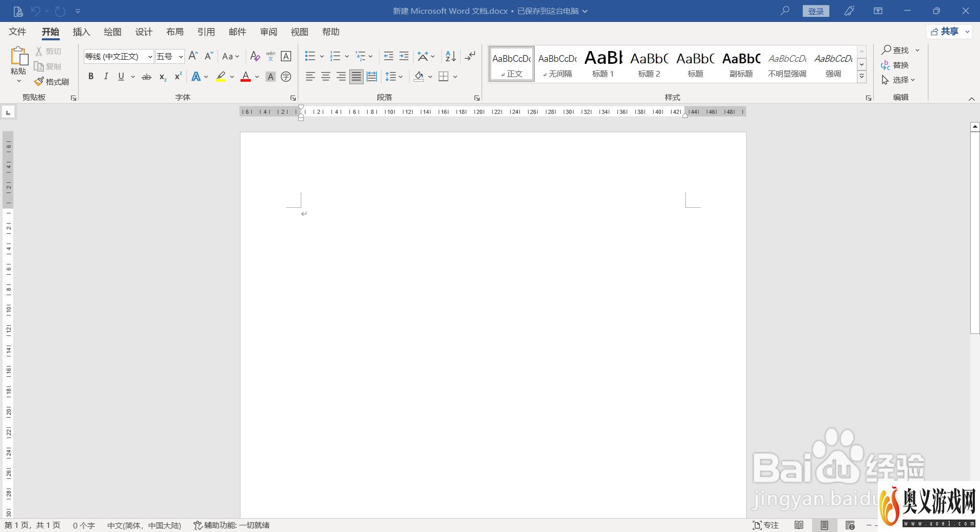
Task: Expand numbered list options
Action: [347, 56]
